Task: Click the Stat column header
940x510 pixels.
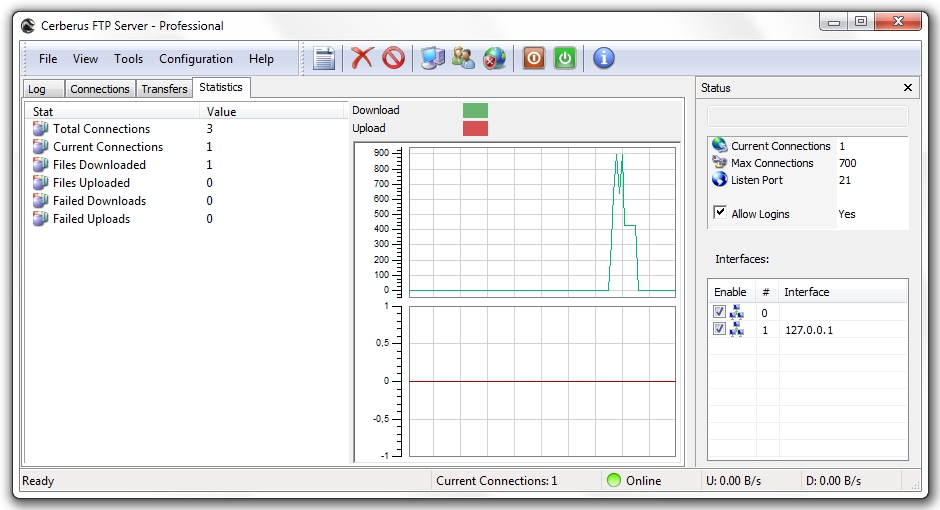Action: tap(112, 111)
